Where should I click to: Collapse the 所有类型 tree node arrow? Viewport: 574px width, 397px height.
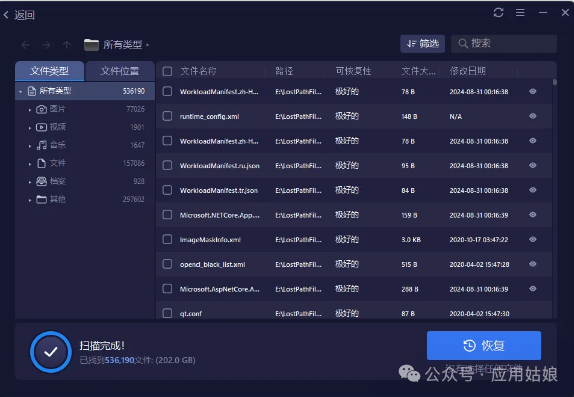click(20, 92)
